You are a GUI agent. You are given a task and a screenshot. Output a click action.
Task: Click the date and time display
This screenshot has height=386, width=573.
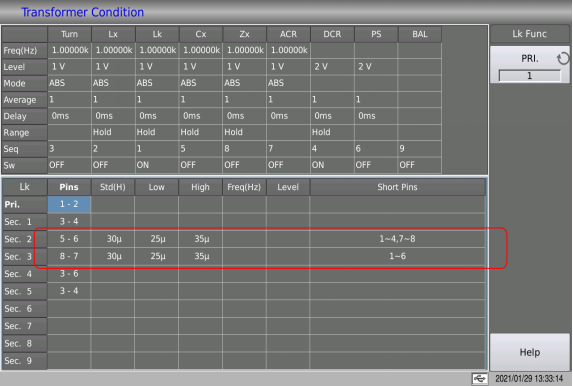click(x=529, y=379)
